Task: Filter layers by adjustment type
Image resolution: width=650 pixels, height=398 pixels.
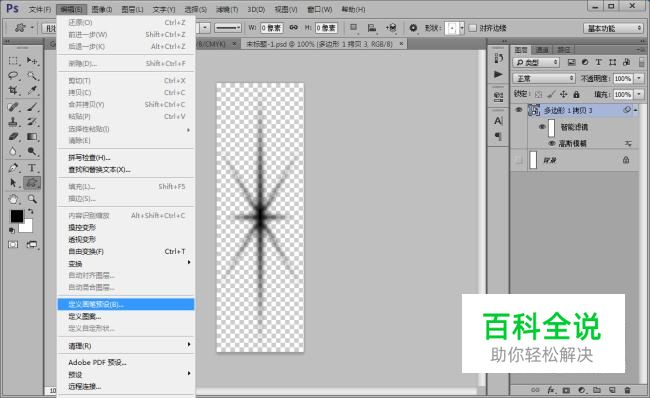Action: click(x=585, y=62)
